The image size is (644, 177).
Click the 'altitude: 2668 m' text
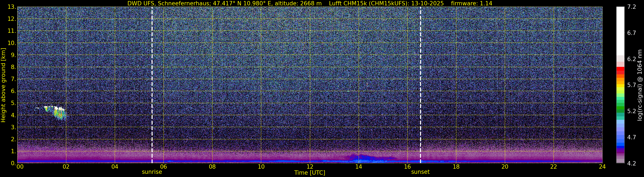click(298, 3)
